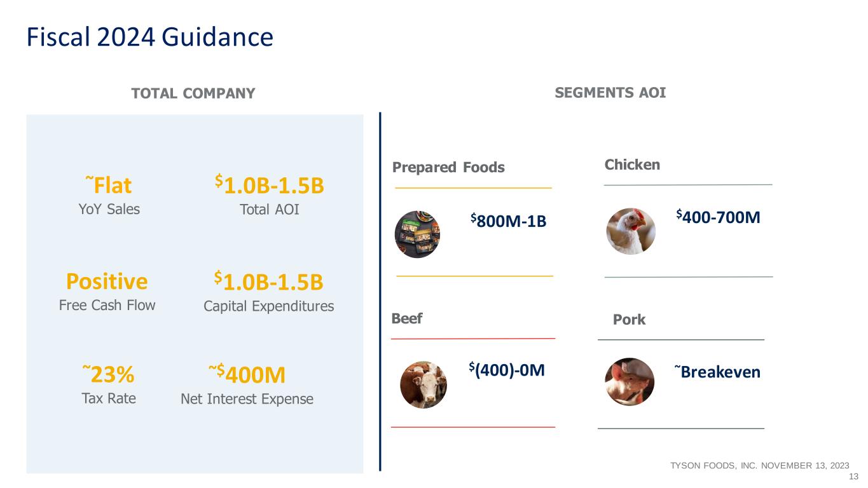Click the slide page number 13
This screenshot has width=868, height=488.
[x=854, y=477]
